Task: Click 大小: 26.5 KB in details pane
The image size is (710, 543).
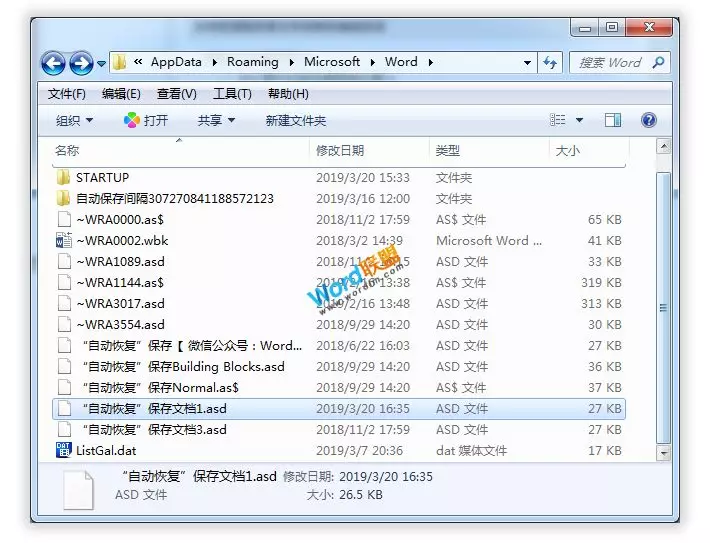Action: pyautogui.click(x=344, y=495)
